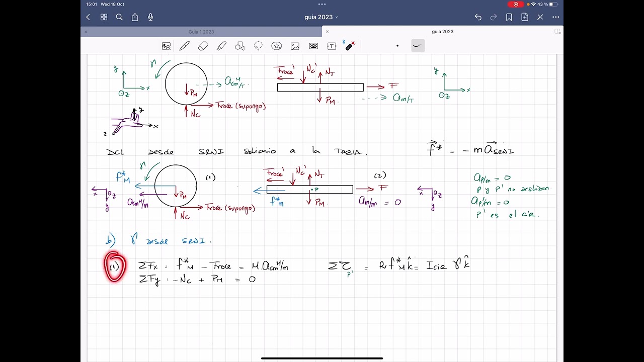This screenshot has height=362, width=644.
Task: Select the Shapes tool
Action: click(x=240, y=46)
